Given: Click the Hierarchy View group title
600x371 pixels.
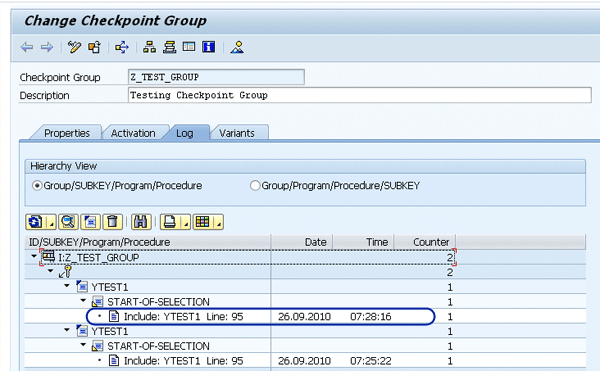Looking at the screenshot, I should [64, 166].
